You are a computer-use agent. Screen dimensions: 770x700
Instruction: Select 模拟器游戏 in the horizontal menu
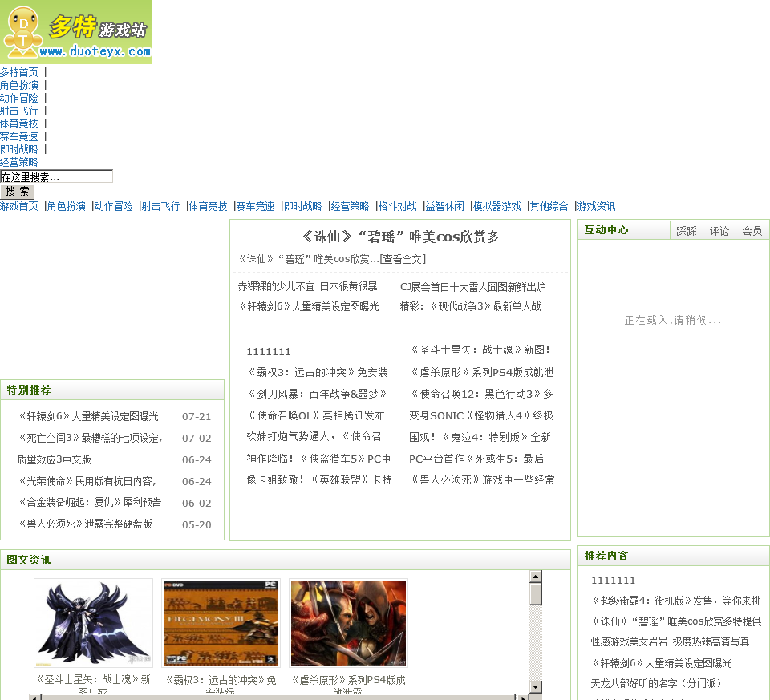(496, 206)
